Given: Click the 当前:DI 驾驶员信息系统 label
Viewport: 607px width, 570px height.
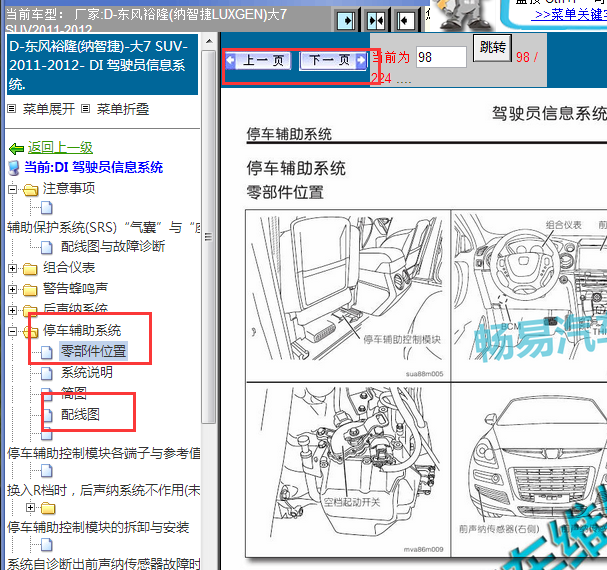Looking at the screenshot, I should pyautogui.click(x=93, y=168).
